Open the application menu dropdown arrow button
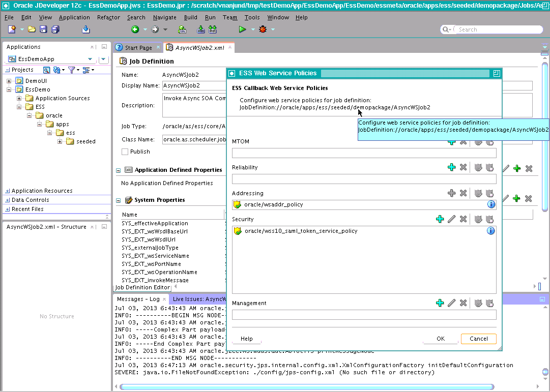Screen dimensions: 550x392 tap(103, 59)
